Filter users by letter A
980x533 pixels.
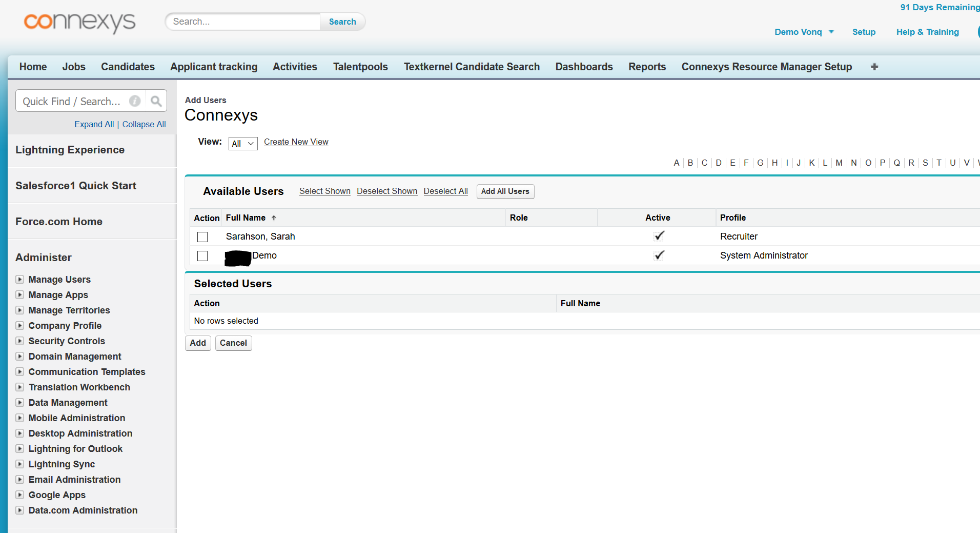[x=677, y=163]
